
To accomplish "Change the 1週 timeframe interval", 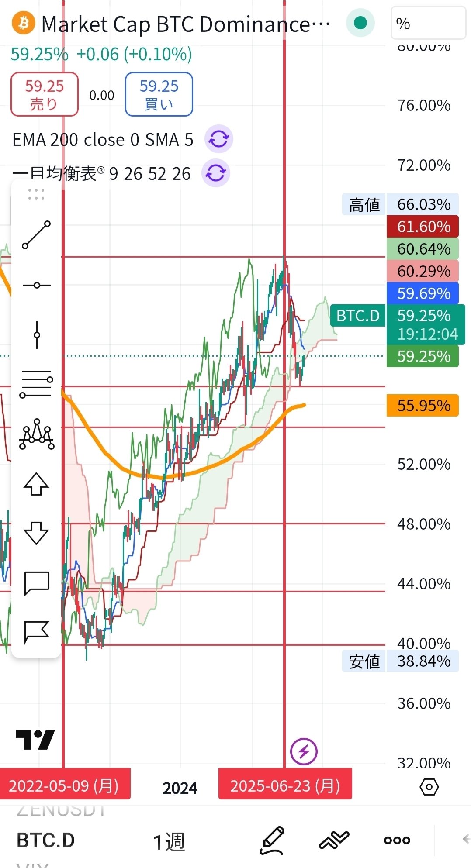I will pos(169,841).
